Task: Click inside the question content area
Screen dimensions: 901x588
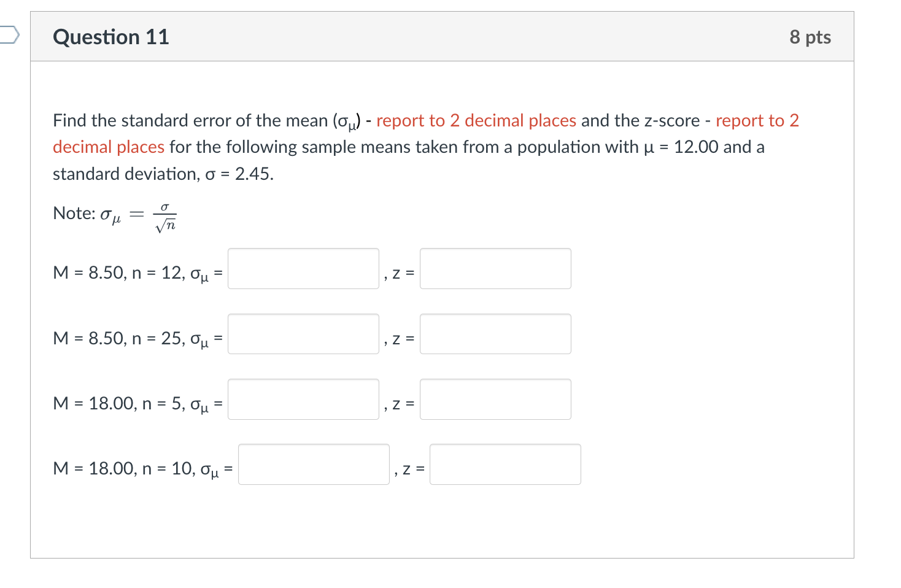Action: 442,522
